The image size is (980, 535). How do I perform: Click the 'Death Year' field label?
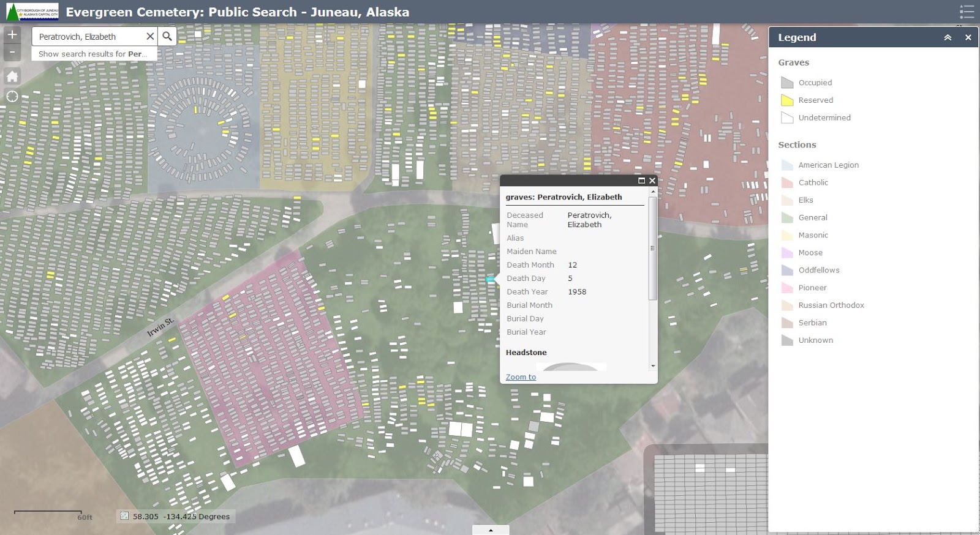pyautogui.click(x=527, y=292)
